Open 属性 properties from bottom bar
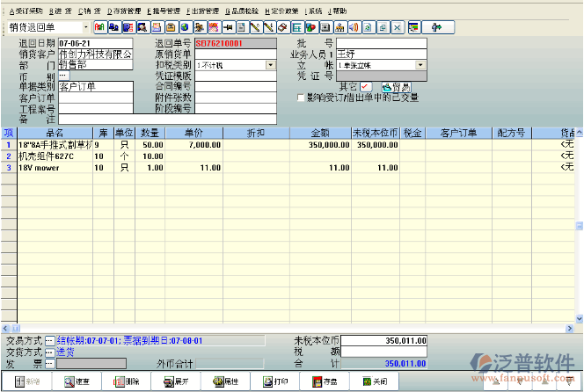The width and height of the screenshot is (584, 392). (225, 381)
